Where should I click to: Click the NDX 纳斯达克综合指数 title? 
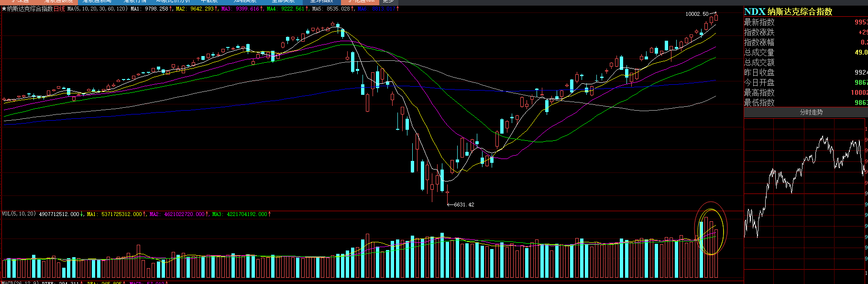[788, 11]
